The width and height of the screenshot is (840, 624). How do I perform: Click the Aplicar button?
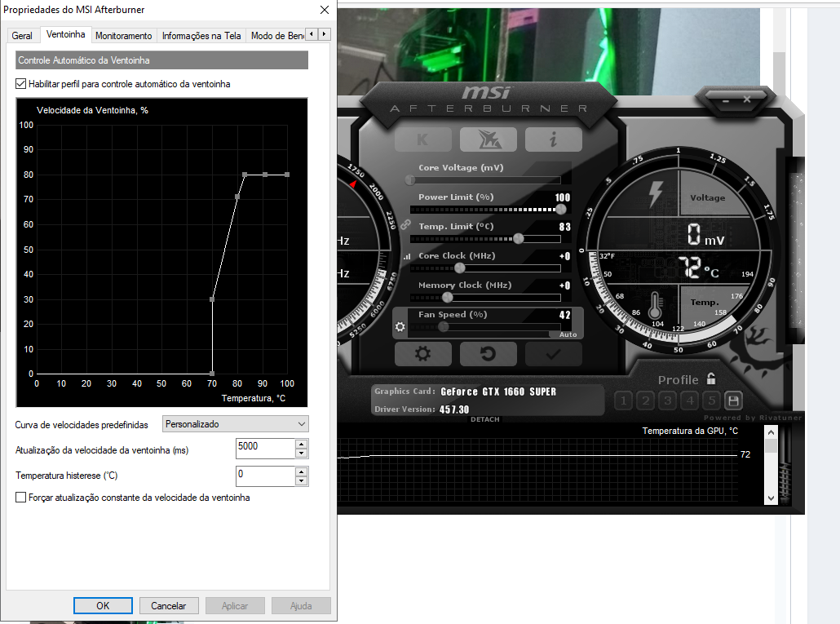pyautogui.click(x=235, y=606)
